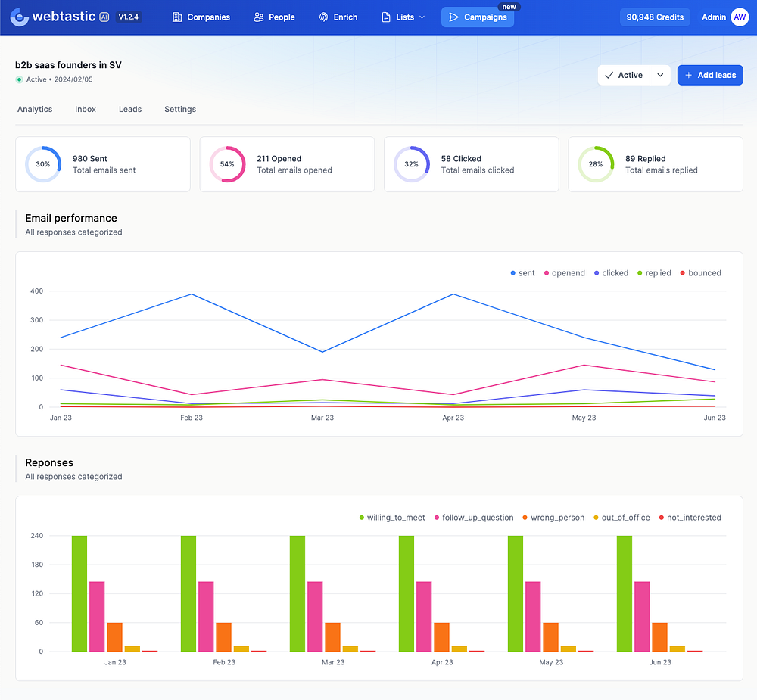The height and width of the screenshot is (700, 757).
Task: Click the Enrich fingerprint icon
Action: click(x=323, y=17)
